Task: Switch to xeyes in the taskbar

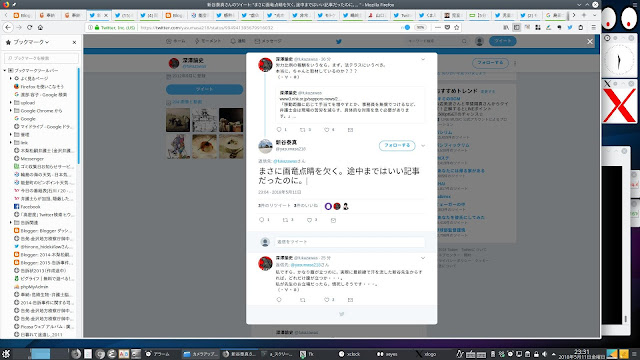Action: tap(387, 354)
